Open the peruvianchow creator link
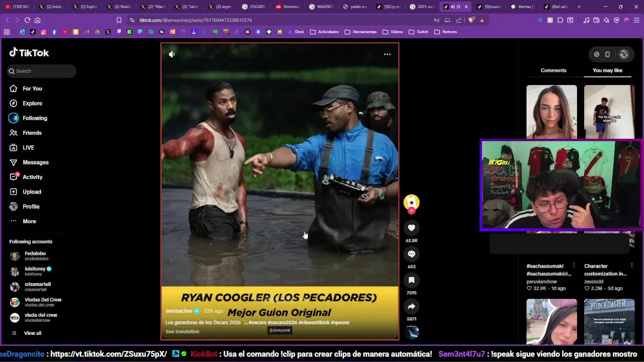The width and height of the screenshot is (644, 362). pyautogui.click(x=541, y=282)
